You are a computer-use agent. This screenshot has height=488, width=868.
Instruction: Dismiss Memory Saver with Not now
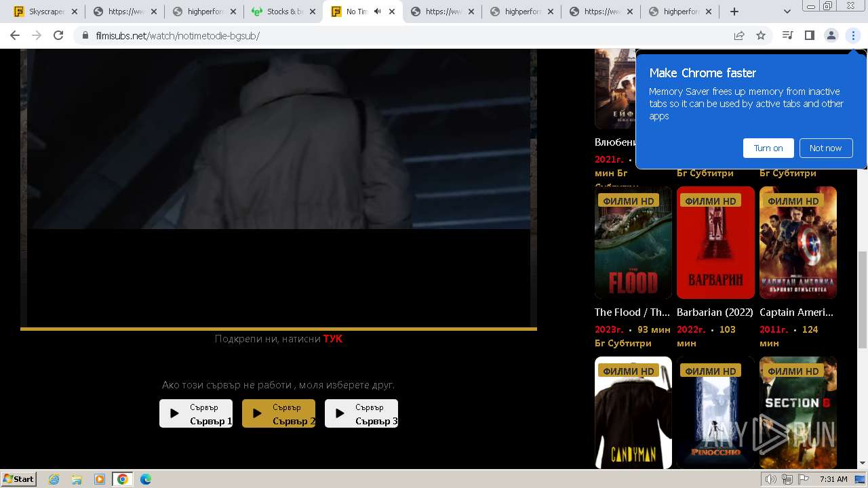point(825,148)
